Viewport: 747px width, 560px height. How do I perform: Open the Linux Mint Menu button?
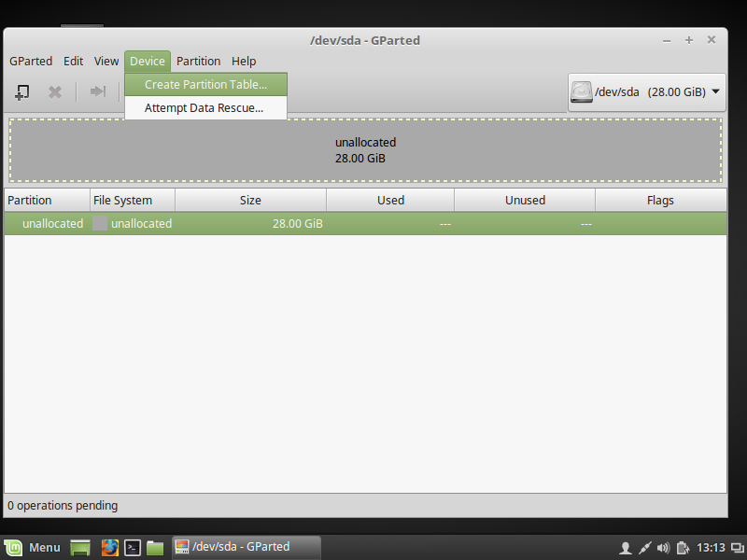(33, 548)
